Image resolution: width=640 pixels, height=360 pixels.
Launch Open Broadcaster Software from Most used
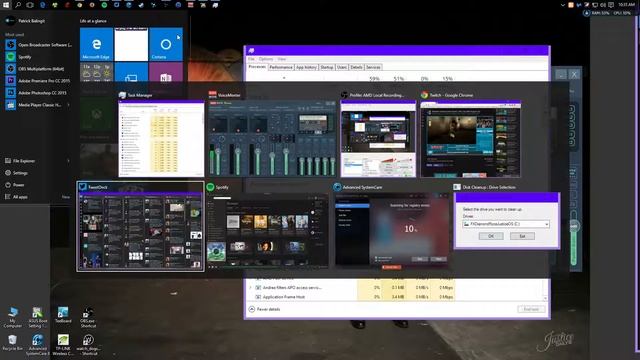[39, 45]
